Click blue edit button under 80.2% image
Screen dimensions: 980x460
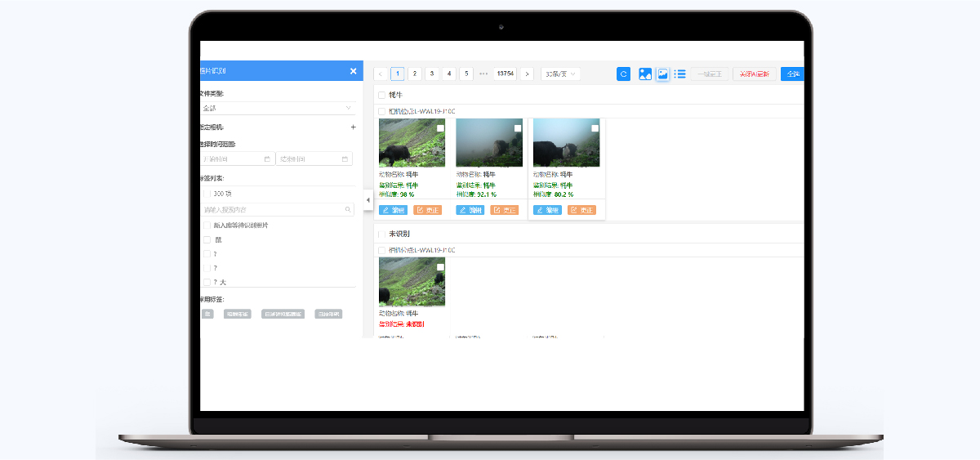tap(547, 210)
